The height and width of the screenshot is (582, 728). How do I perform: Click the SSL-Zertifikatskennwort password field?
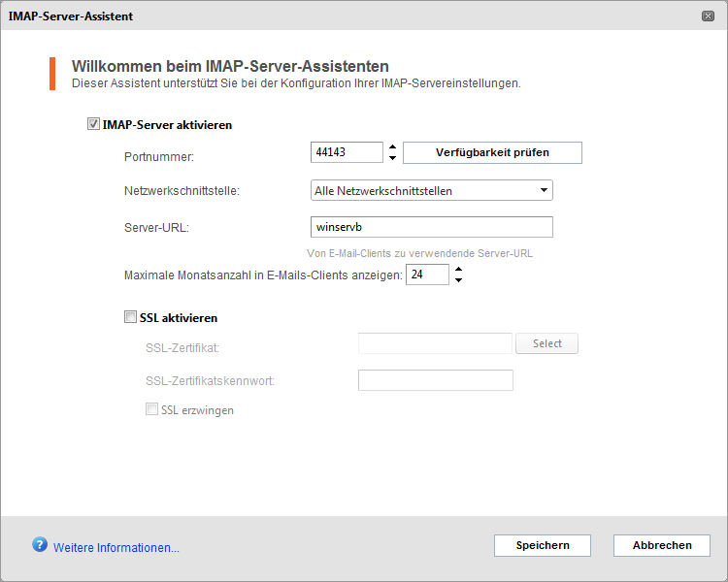click(435, 380)
